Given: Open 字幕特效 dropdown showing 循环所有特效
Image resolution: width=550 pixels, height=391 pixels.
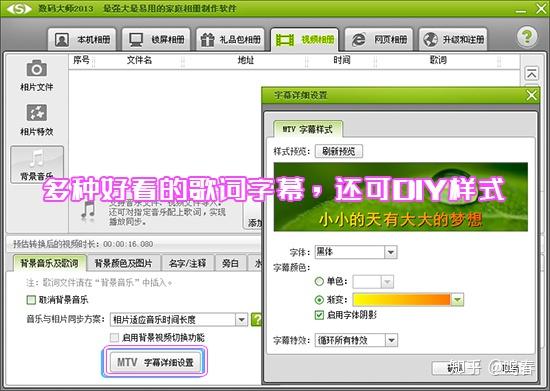Looking at the screenshot, I should pos(356,340).
